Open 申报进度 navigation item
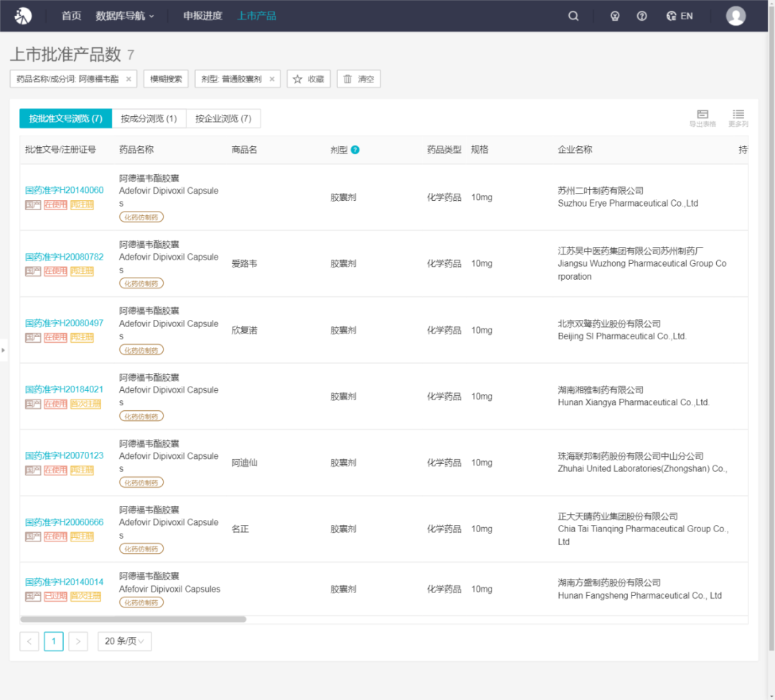 click(202, 16)
